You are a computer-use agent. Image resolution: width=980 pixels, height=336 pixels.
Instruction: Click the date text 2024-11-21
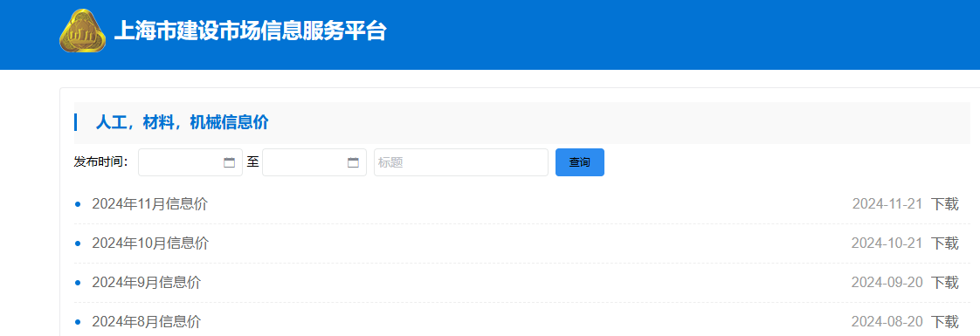click(887, 203)
